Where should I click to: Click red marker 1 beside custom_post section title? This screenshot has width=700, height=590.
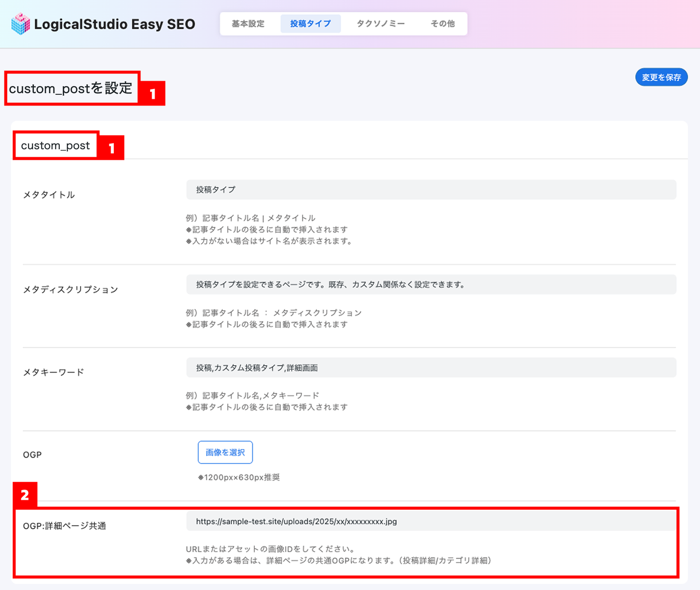tap(112, 148)
